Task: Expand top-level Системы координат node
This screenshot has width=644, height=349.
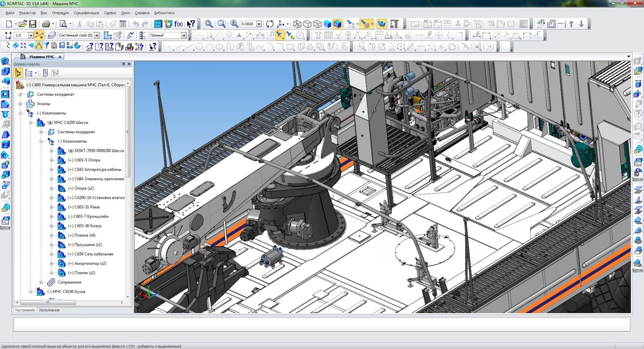Action: [20, 94]
